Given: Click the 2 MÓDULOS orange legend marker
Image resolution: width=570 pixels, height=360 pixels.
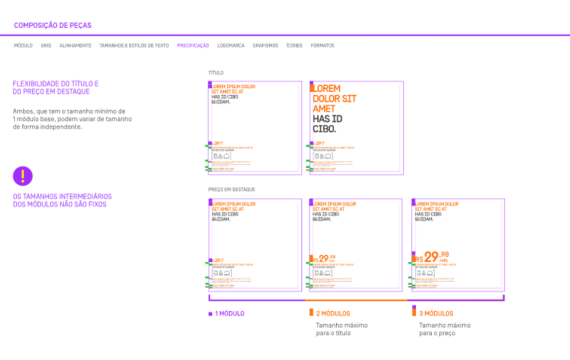Looking at the screenshot, I should [x=311, y=312].
